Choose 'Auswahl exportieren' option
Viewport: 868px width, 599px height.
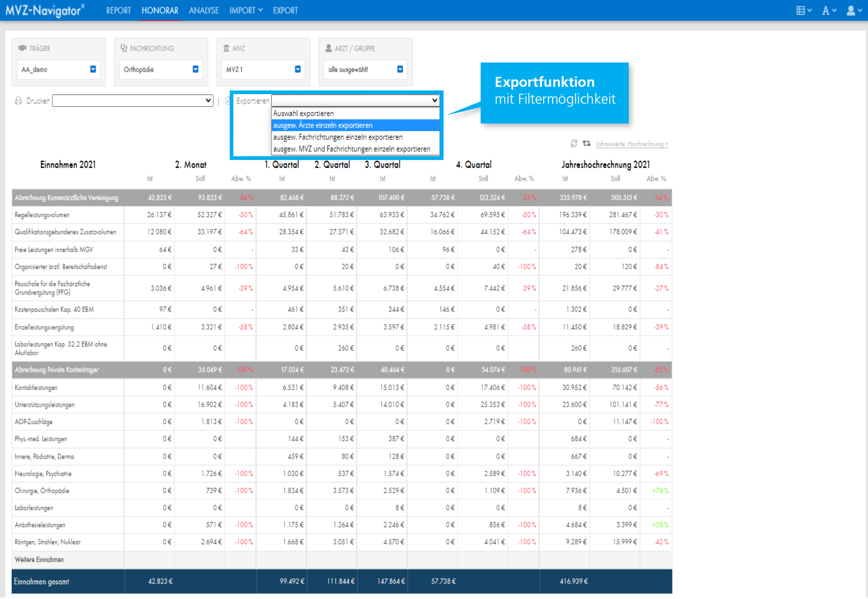(x=356, y=113)
